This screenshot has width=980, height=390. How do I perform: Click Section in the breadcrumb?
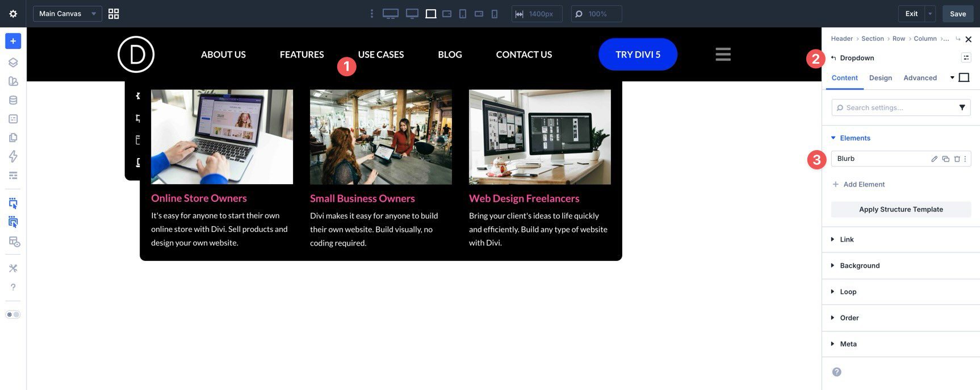pyautogui.click(x=872, y=39)
